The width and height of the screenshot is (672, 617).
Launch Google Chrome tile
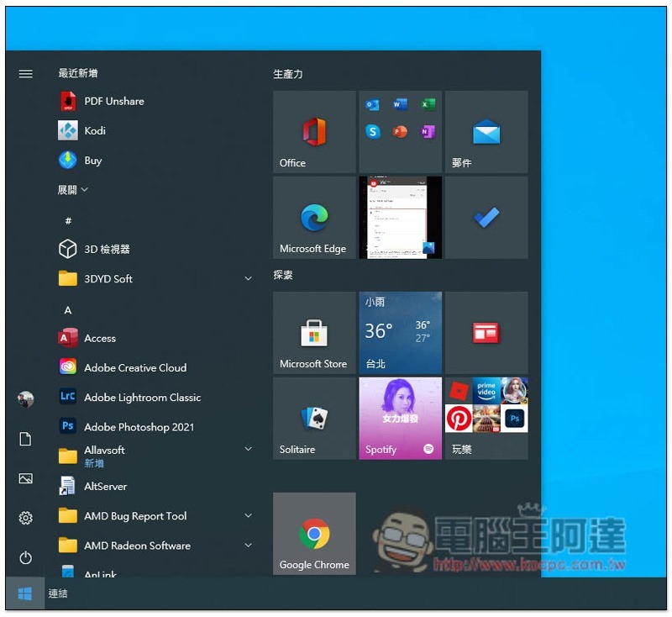pyautogui.click(x=314, y=534)
